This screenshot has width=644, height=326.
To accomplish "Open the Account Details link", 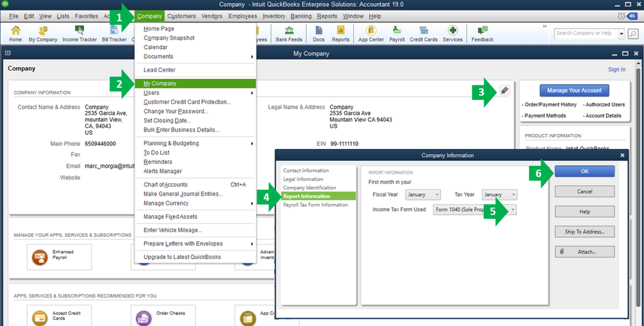I will point(602,116).
